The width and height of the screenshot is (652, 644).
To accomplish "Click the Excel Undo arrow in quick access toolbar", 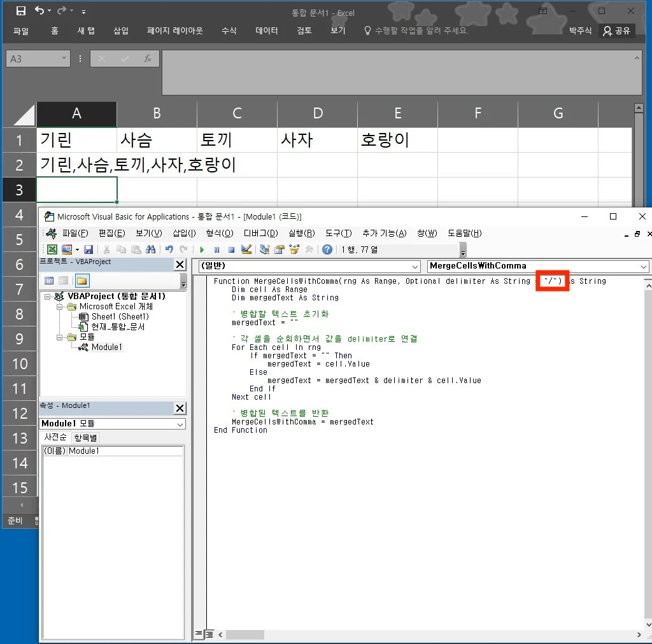I will point(39,11).
